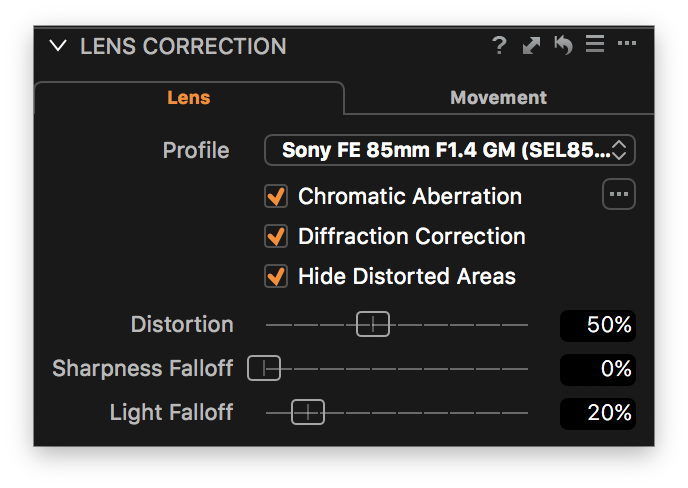Click the Profile dropdown up-down arrows
Image resolution: width=688 pixels, height=488 pixels.
click(619, 150)
